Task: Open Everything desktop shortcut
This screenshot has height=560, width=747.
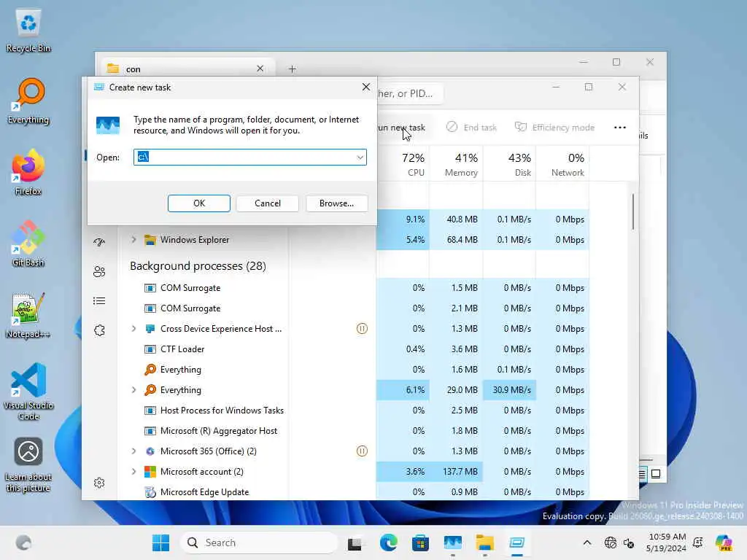Action: (28, 101)
